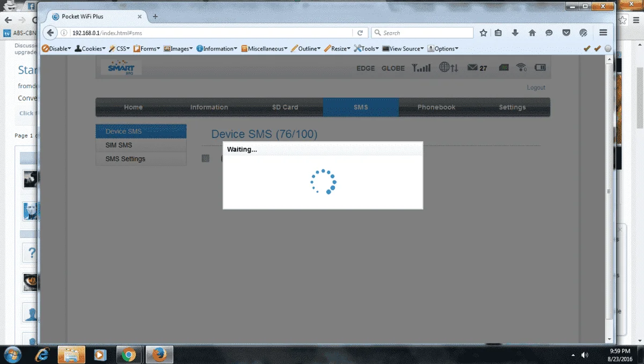
Task: Open the Forms dropdown menu
Action: click(x=148, y=48)
